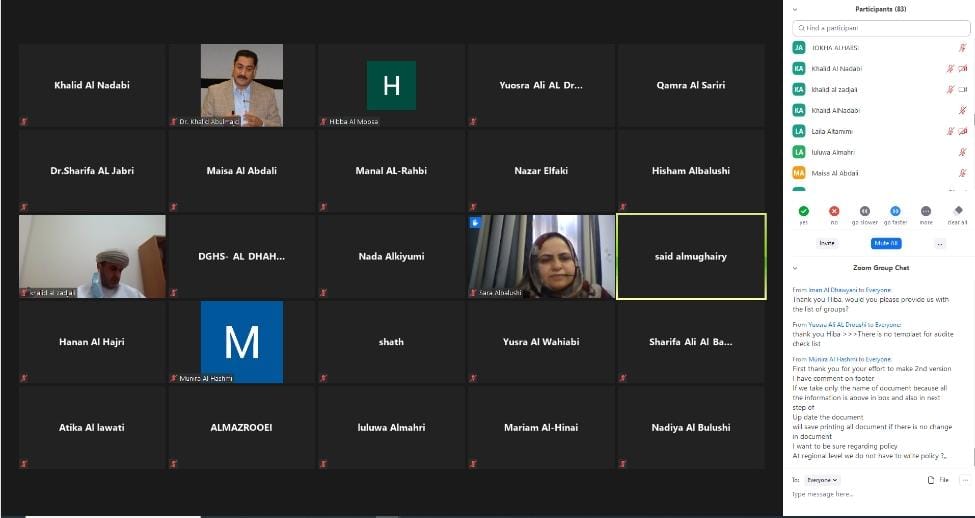Toggle microphone icon for IOKHA ALHAIS
Viewport: 975px width, 518px height.
click(963, 47)
